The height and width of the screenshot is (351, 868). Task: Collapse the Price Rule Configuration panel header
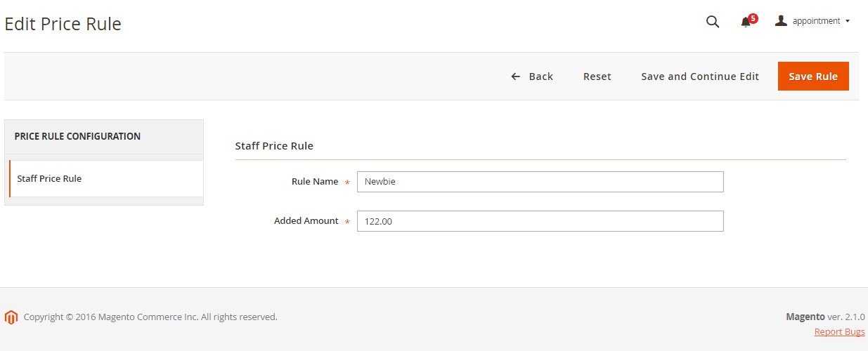click(x=104, y=136)
